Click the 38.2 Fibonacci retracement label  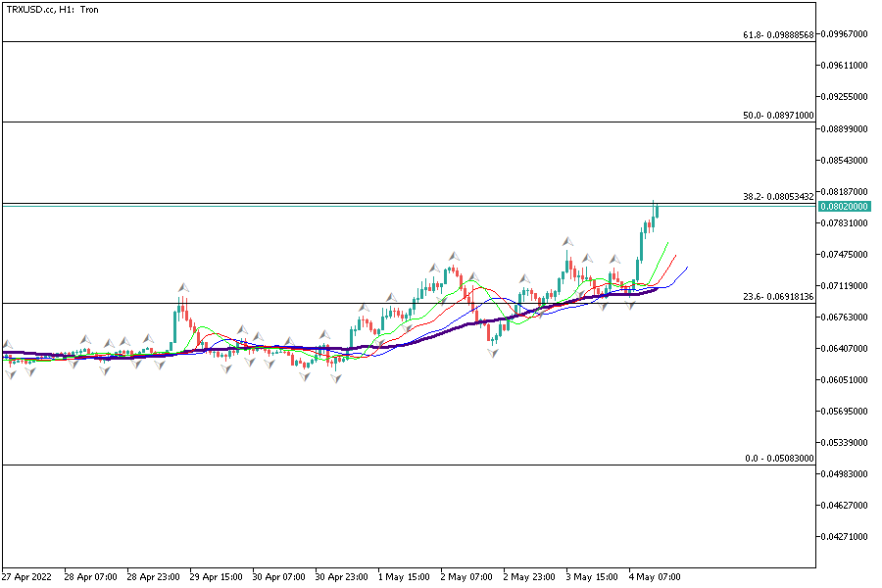778,197
